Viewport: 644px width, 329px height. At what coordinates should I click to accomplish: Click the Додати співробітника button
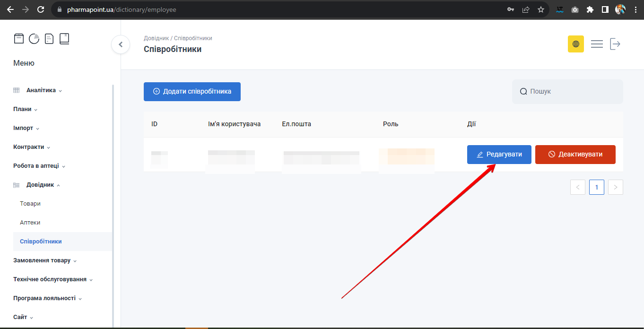(x=192, y=92)
